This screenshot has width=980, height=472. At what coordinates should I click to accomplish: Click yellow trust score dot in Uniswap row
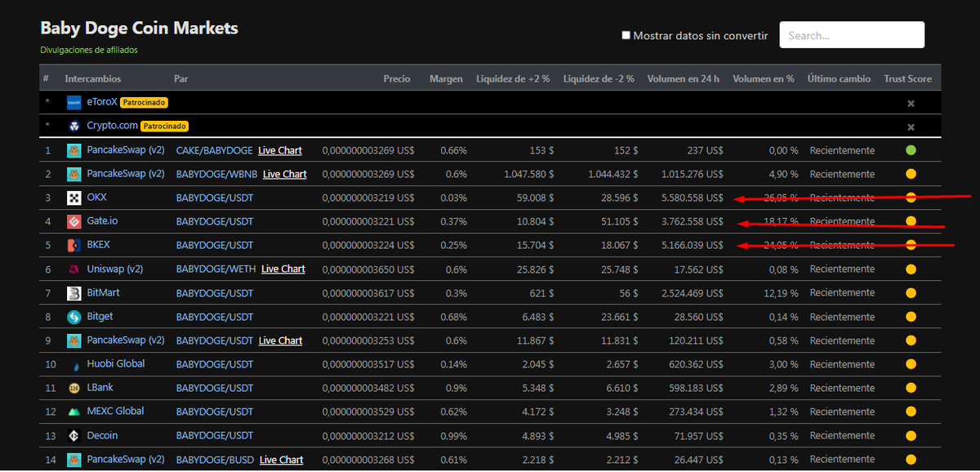(x=911, y=269)
